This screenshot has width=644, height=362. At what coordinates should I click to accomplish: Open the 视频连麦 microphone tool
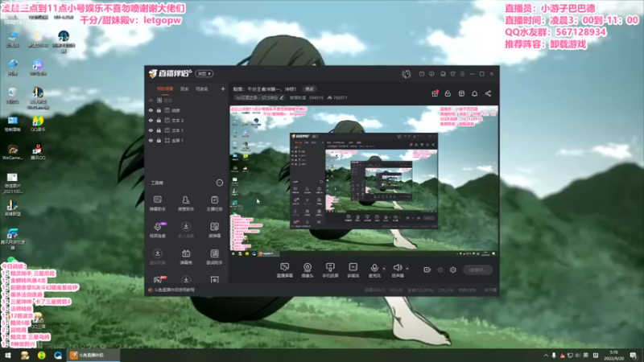coord(158,230)
